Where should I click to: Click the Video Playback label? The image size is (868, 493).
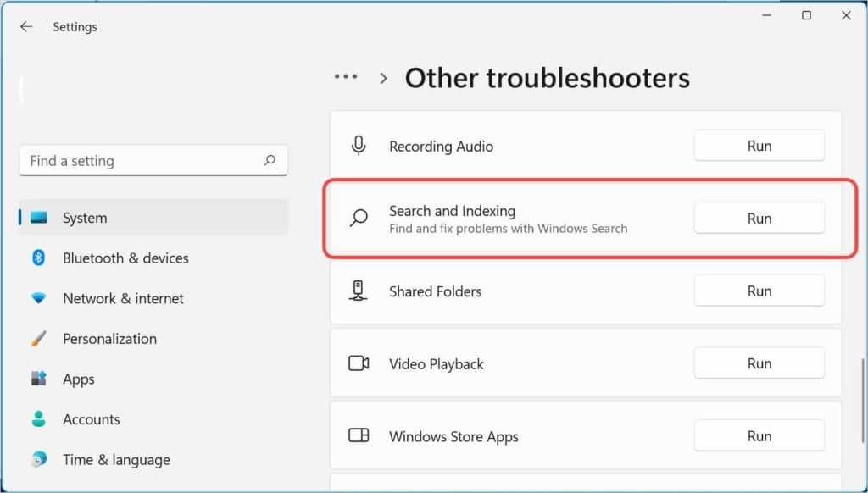[437, 364]
